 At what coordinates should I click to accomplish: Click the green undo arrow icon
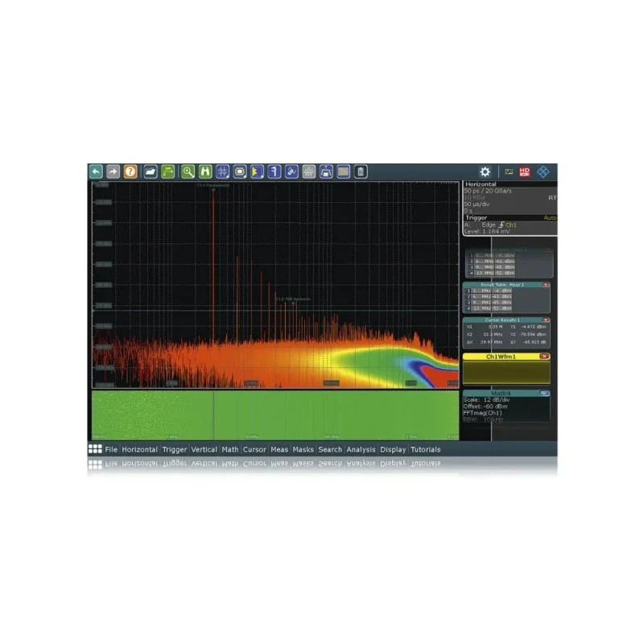[96, 171]
